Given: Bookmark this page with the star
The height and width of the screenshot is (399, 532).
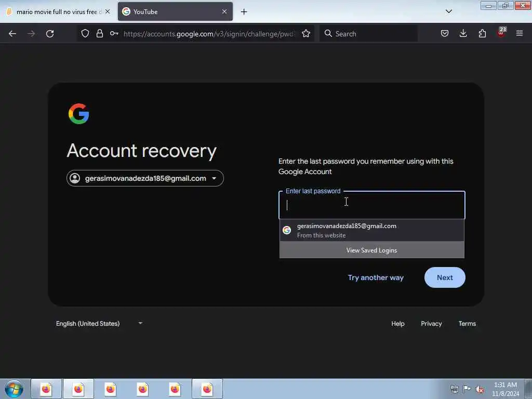Looking at the screenshot, I should click(x=306, y=33).
